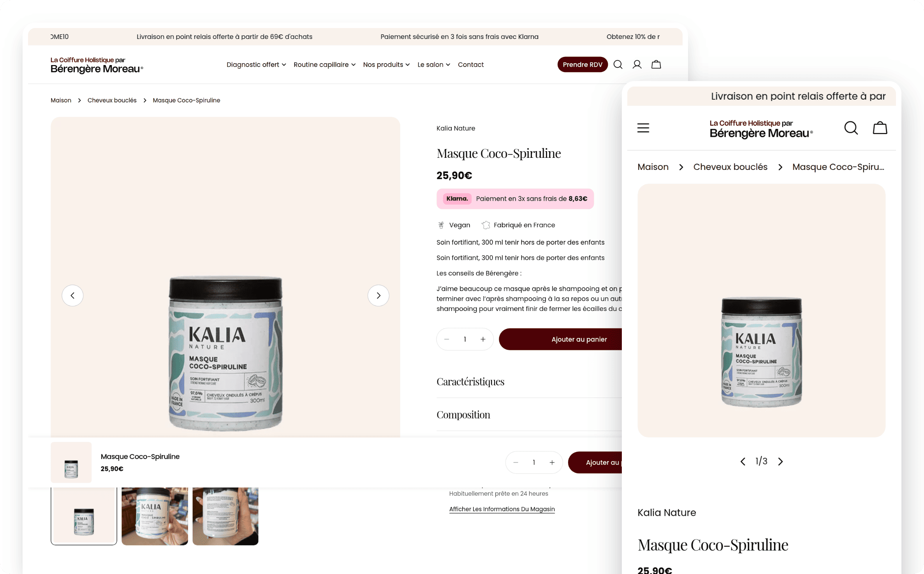
Task: Open the mobile shopping bag icon
Action: [x=880, y=128]
